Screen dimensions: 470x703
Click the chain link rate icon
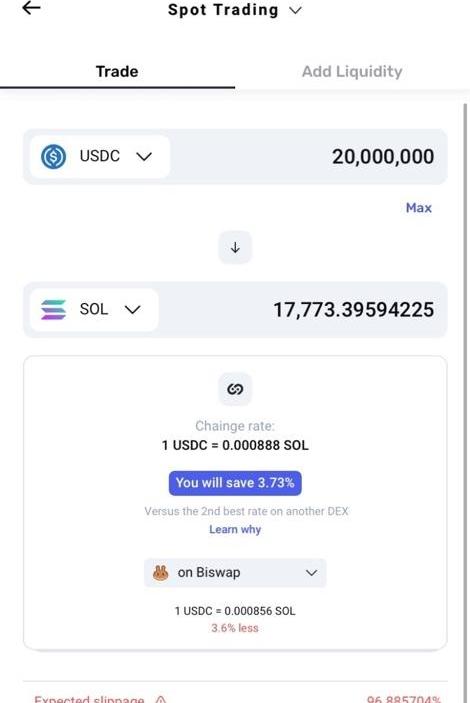click(x=235, y=389)
